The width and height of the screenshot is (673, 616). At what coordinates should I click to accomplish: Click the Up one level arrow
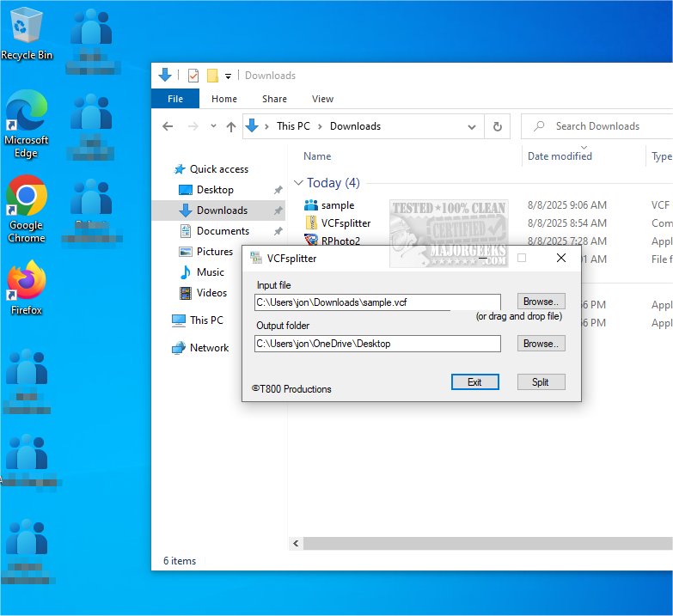coord(231,126)
